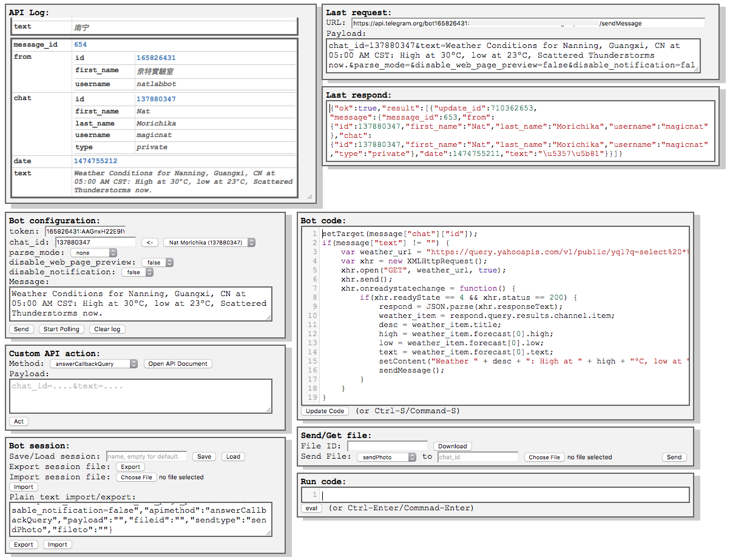Screen dimensions: 730x560
Task: Click Act to run the custom API action
Action: point(19,421)
